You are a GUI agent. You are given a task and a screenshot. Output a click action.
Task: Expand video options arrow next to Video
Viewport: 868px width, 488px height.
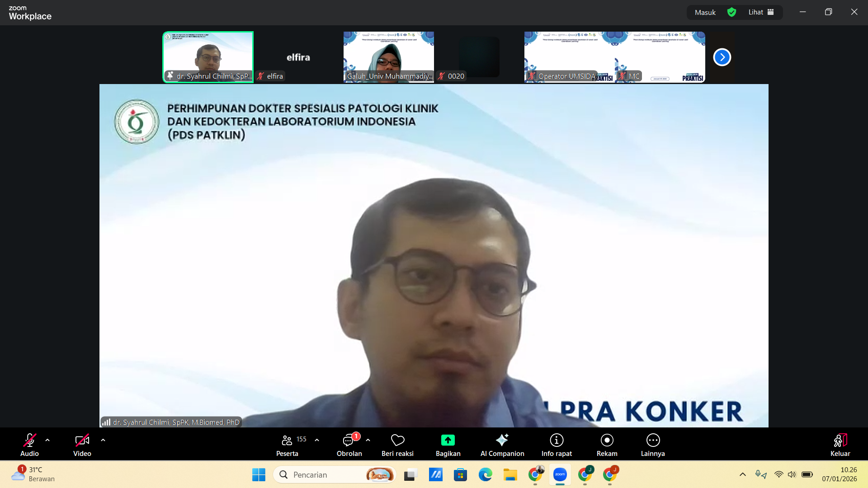tap(103, 440)
